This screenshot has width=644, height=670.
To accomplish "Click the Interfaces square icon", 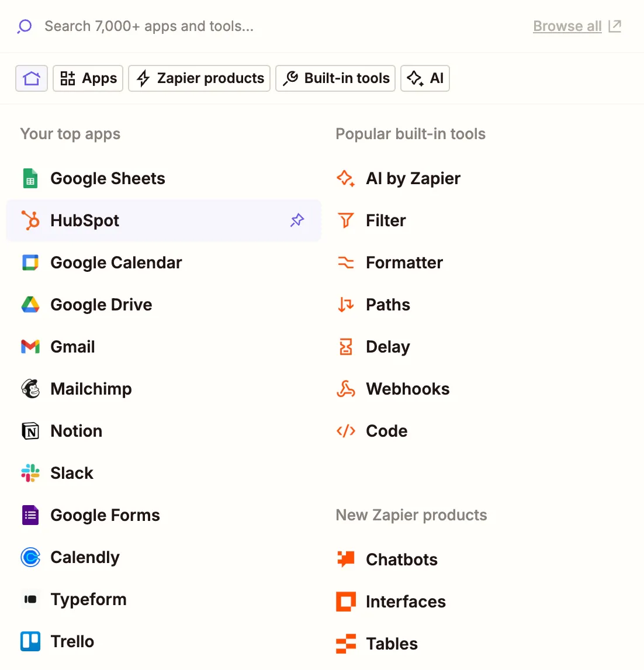I will tap(345, 602).
